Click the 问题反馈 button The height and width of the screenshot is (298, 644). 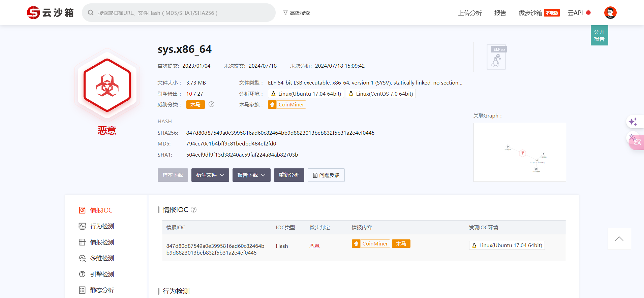[326, 175]
